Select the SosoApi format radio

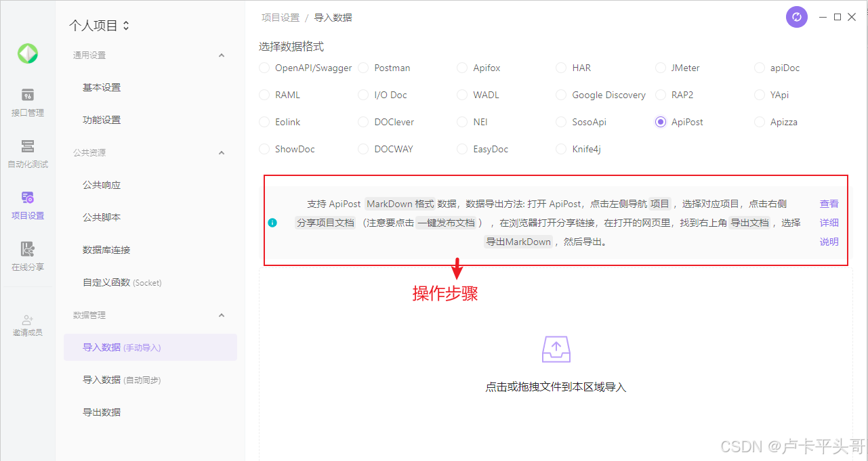pos(561,122)
